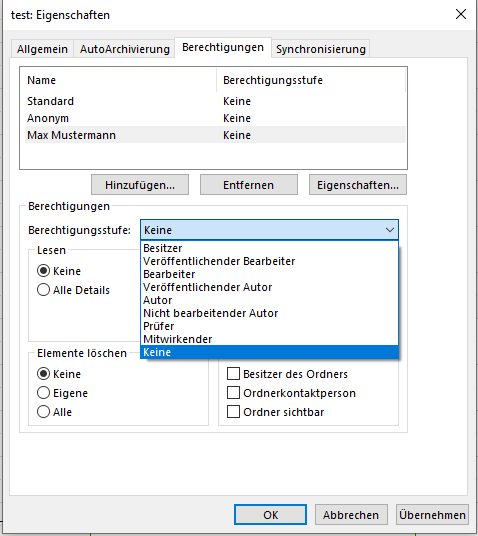This screenshot has height=536, width=478.
Task: Choose Veröffentlichender Bearbeiter permission level
Action: pyautogui.click(x=269, y=261)
